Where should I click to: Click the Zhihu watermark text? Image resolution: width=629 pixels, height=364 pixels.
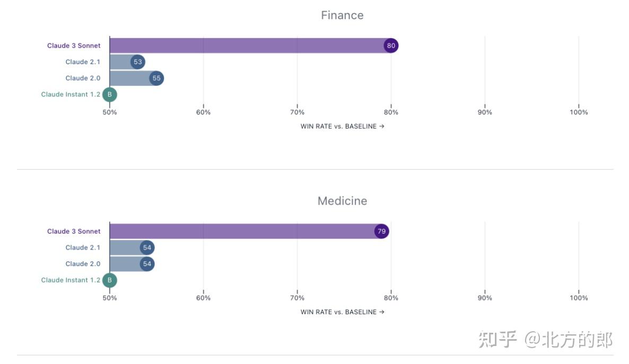pos(545,340)
